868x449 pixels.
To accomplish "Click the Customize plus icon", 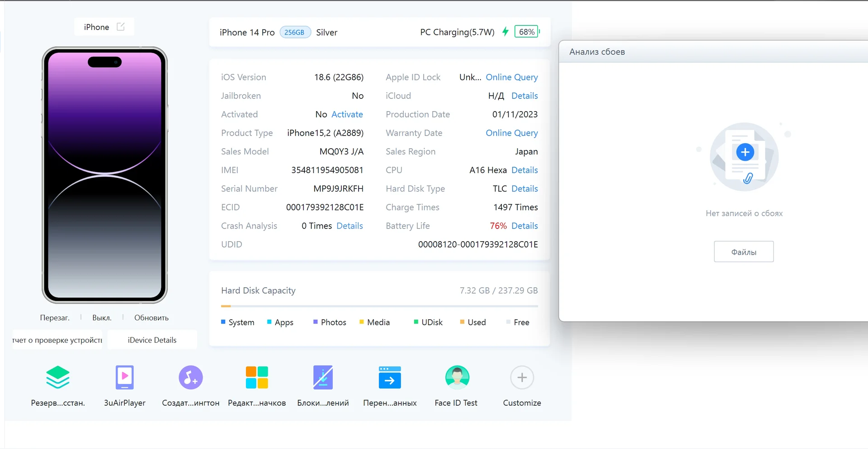I will click(522, 377).
